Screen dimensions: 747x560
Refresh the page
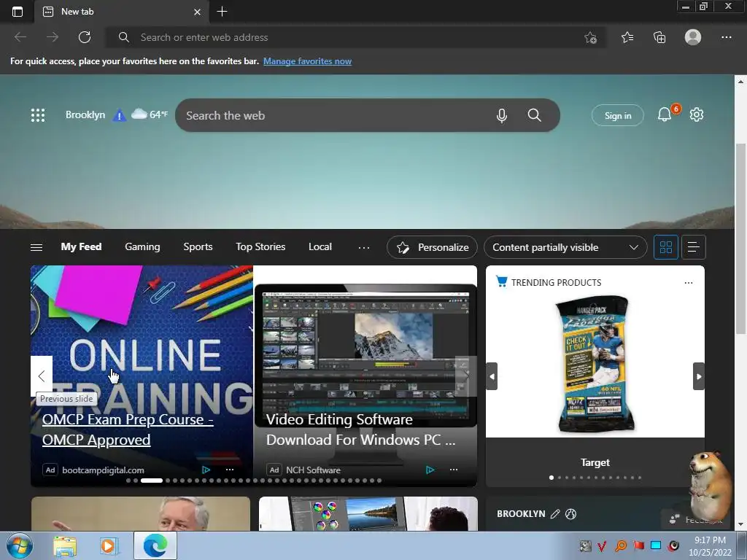tap(85, 37)
